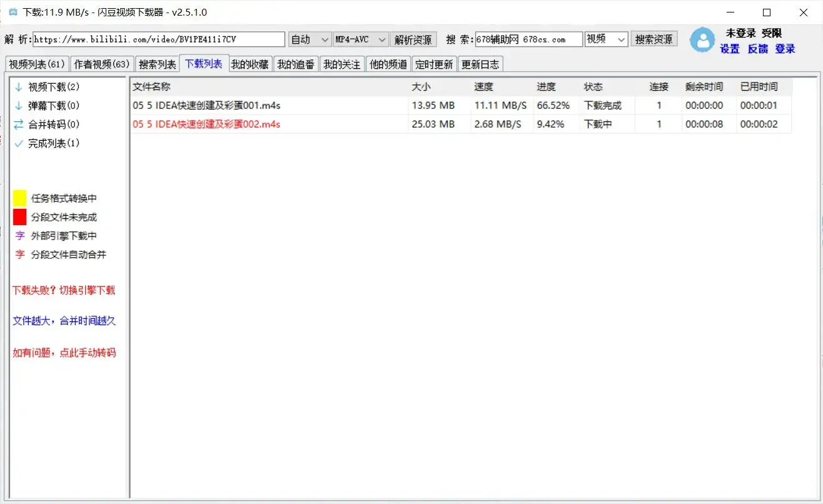
Task: Click the 合并转码 merge transcode icon
Action: pos(18,124)
